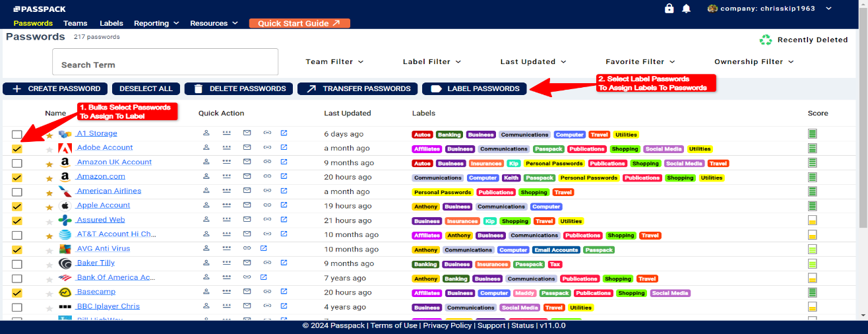This screenshot has height=334, width=868.
Task: Copy link icon for AVG Anti Virus
Action: click(x=247, y=249)
